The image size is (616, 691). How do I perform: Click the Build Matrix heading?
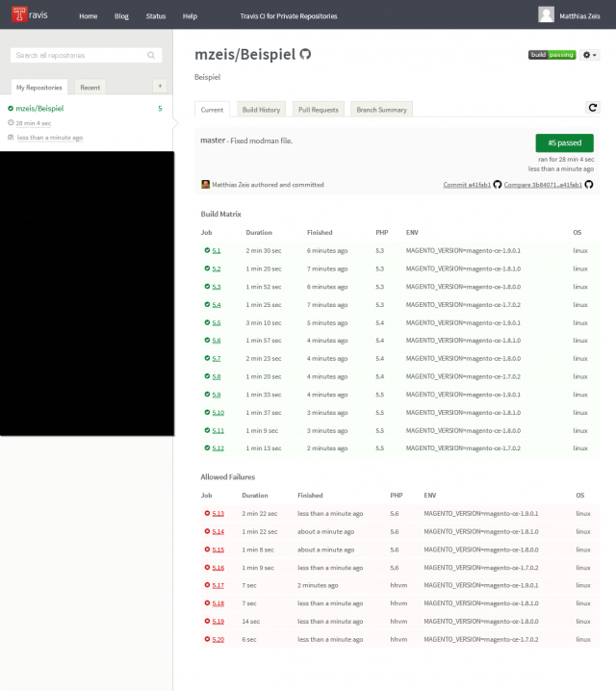(x=220, y=214)
